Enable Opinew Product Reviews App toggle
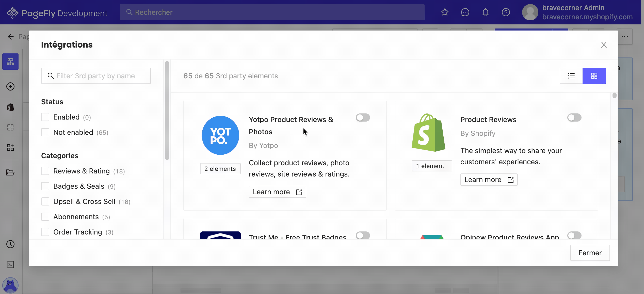The width and height of the screenshot is (644, 294). (x=574, y=235)
